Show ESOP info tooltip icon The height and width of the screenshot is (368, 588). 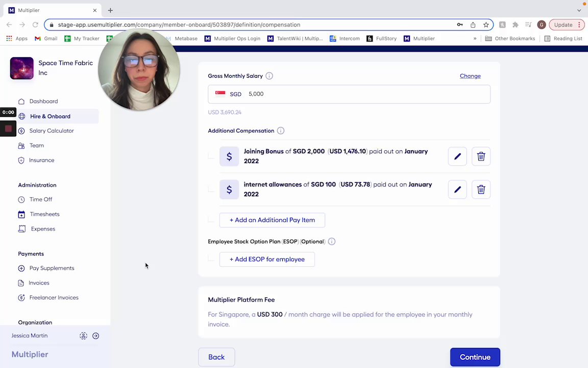click(x=331, y=241)
